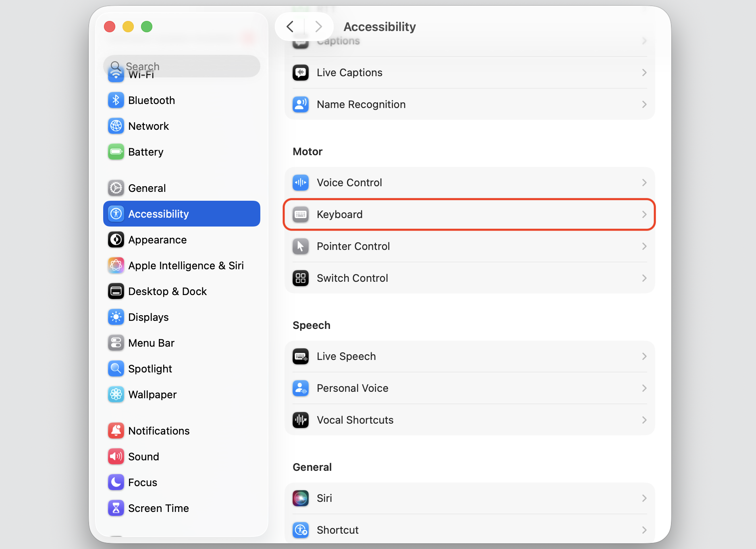Click the Notifications bell icon
Screen dimensions: 756x549
[x=116, y=431]
